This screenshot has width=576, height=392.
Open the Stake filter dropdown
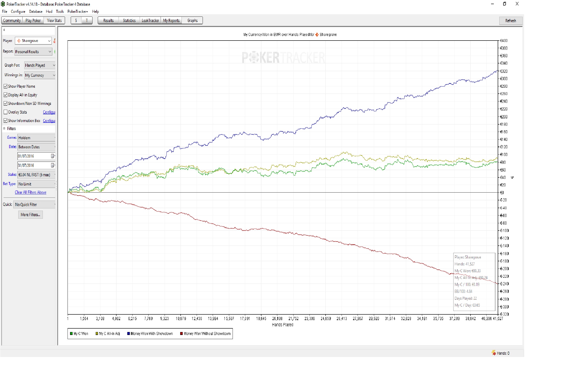point(36,175)
